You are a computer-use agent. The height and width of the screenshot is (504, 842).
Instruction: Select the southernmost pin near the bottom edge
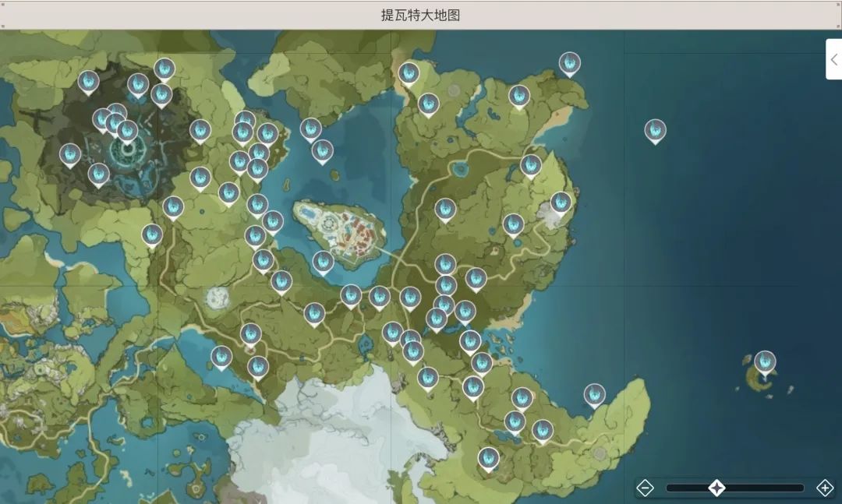(x=488, y=460)
